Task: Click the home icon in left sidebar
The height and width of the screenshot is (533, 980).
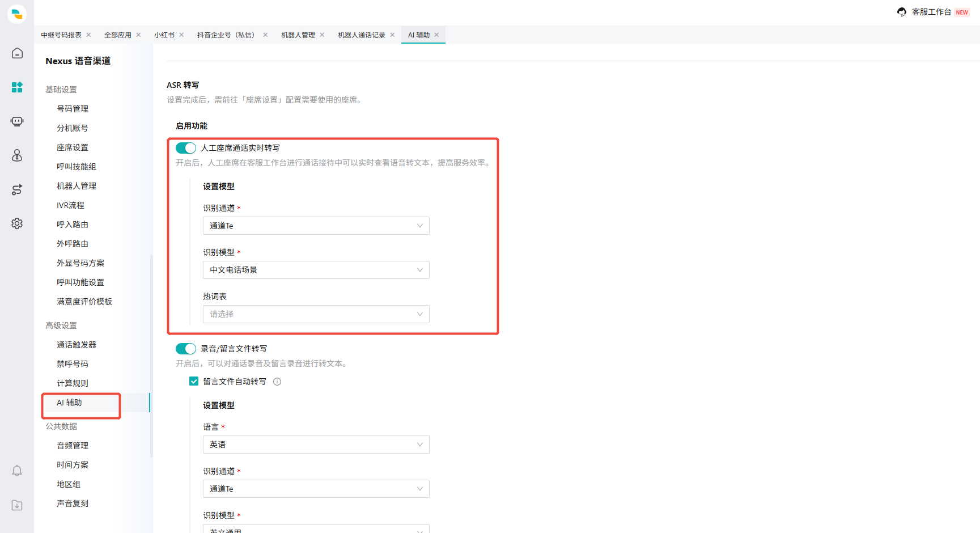Action: pyautogui.click(x=17, y=53)
